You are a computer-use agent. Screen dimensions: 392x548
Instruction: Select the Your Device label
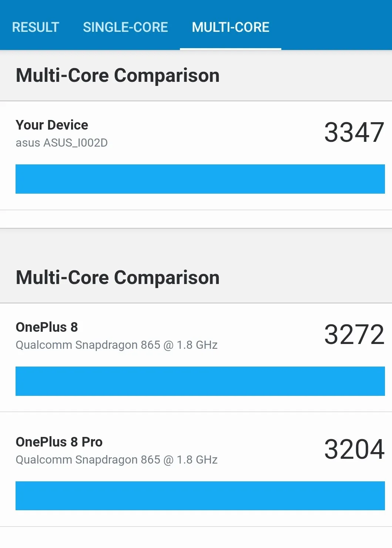[x=52, y=125]
